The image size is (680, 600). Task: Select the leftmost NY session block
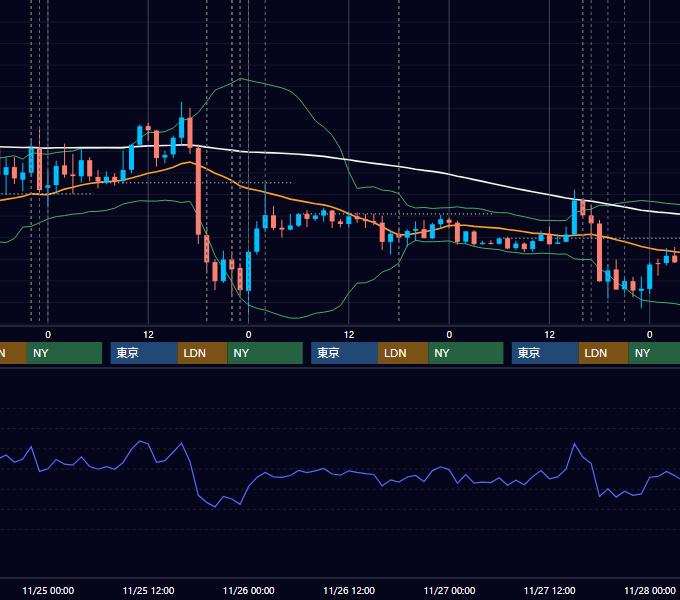[64, 353]
